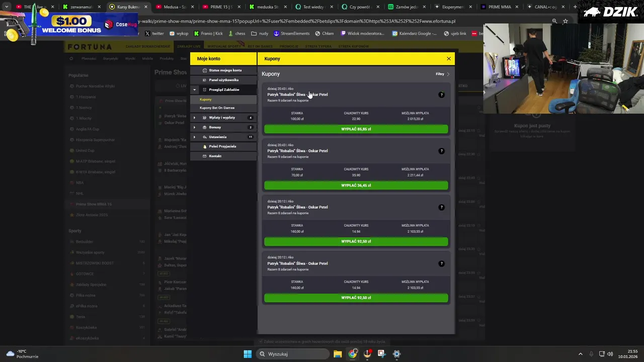Click Status mojego konta icon
The height and width of the screenshot is (362, 644).
(204, 70)
